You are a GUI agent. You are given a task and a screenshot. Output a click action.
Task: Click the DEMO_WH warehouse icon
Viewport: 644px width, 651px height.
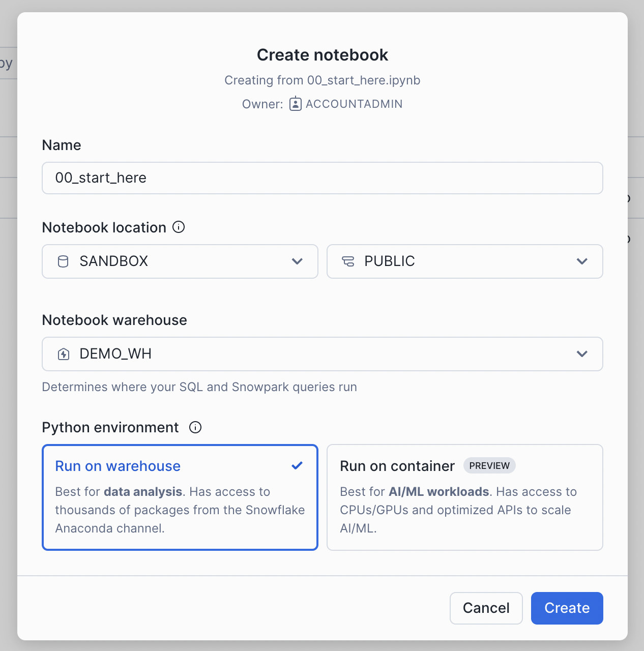(64, 354)
